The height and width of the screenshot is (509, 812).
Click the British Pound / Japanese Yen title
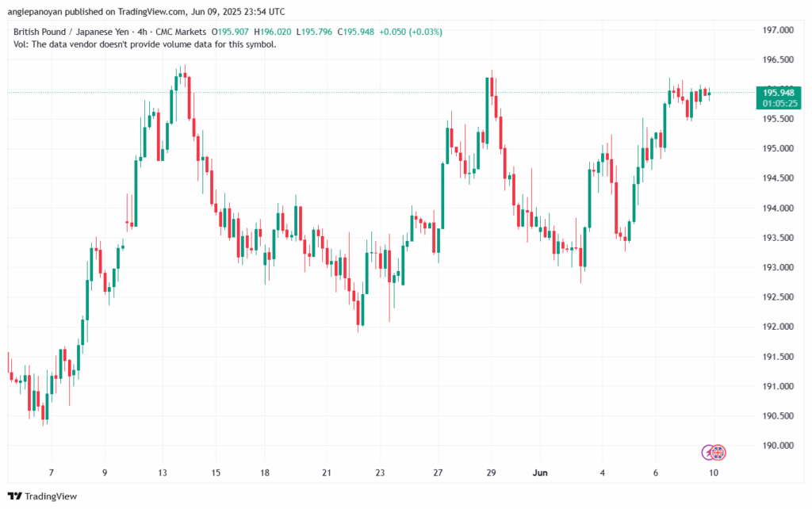coord(71,32)
